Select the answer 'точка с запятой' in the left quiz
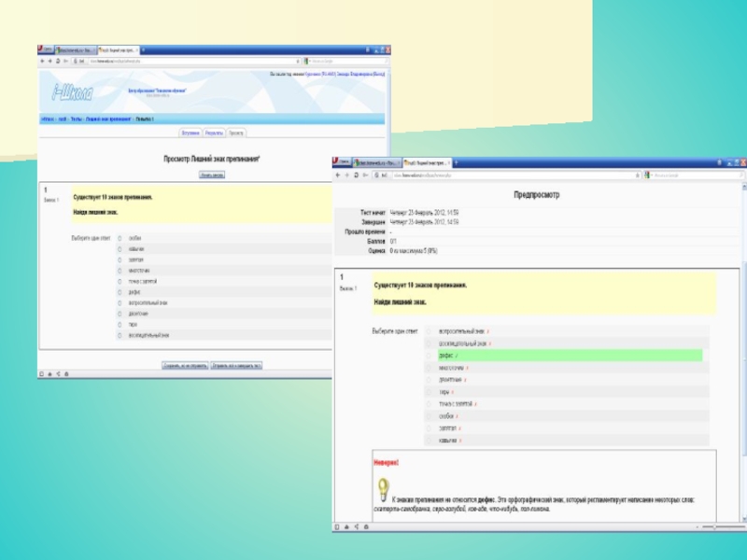 click(120, 282)
